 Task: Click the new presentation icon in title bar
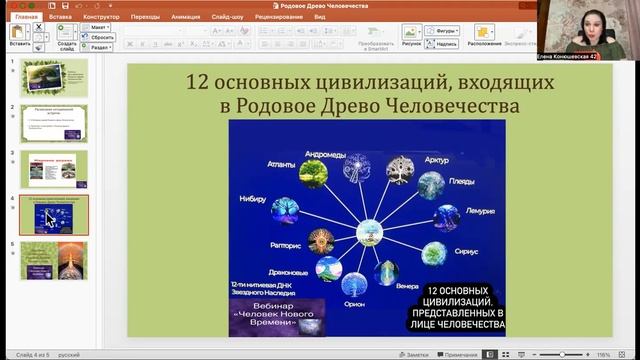coord(52,6)
